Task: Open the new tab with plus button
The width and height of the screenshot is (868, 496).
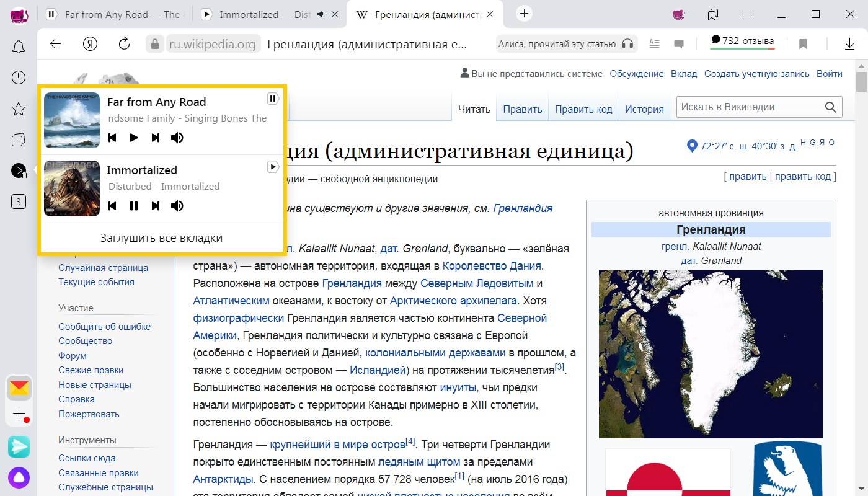Action: point(525,14)
